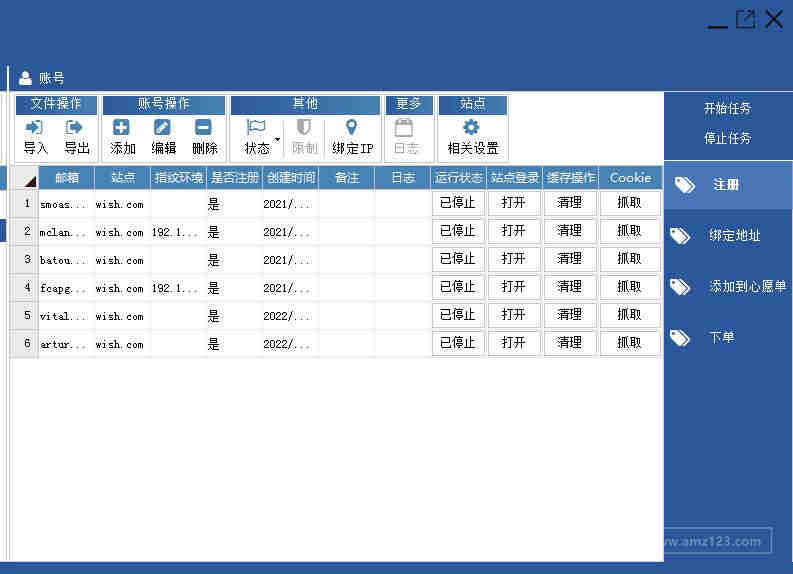Click the 是否注册 column header

click(x=234, y=178)
